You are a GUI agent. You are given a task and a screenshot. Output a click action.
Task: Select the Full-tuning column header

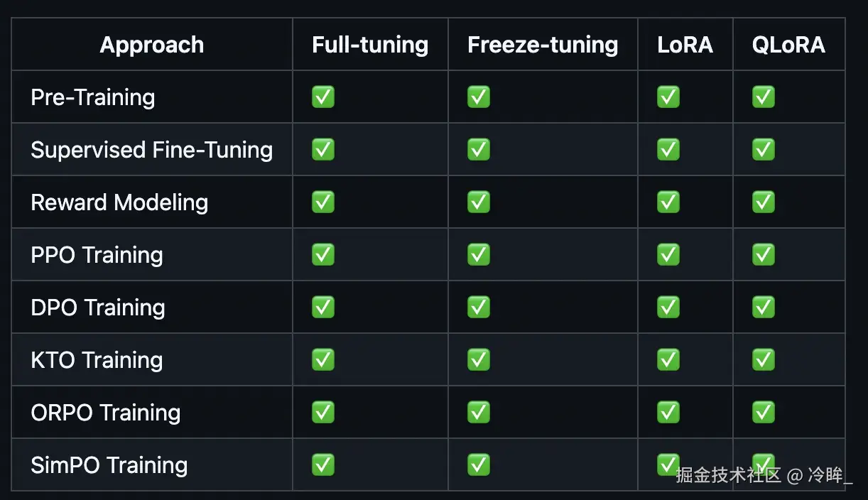(x=370, y=45)
